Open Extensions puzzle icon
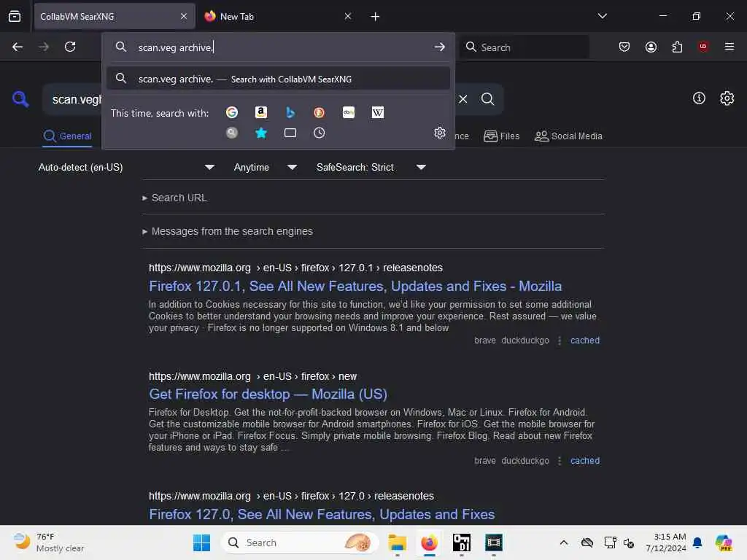 pyautogui.click(x=677, y=47)
